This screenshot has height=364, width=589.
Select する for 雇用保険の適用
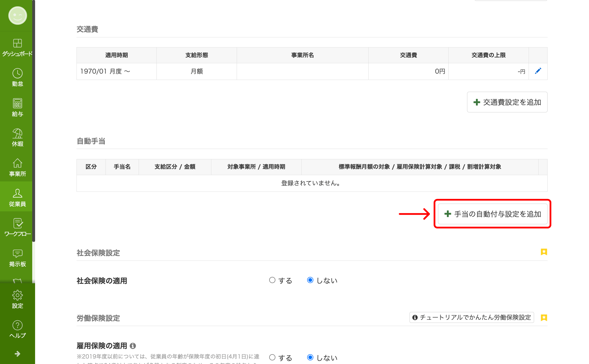pyautogui.click(x=272, y=357)
